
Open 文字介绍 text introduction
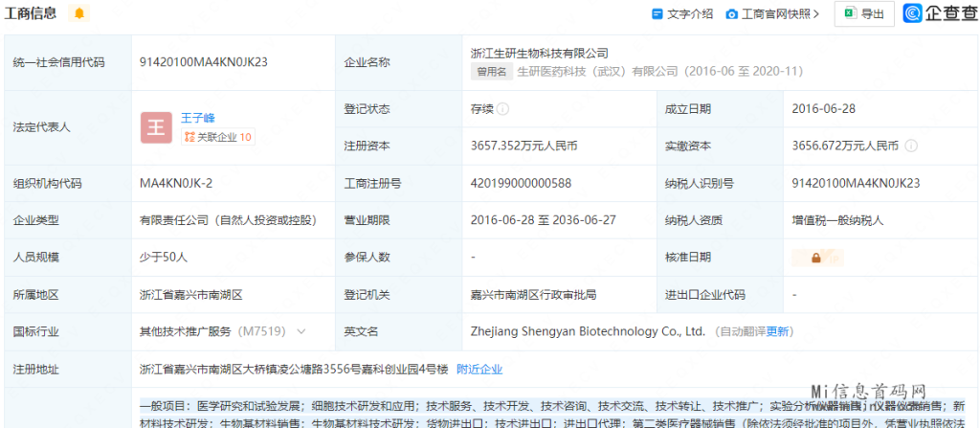coord(682,13)
